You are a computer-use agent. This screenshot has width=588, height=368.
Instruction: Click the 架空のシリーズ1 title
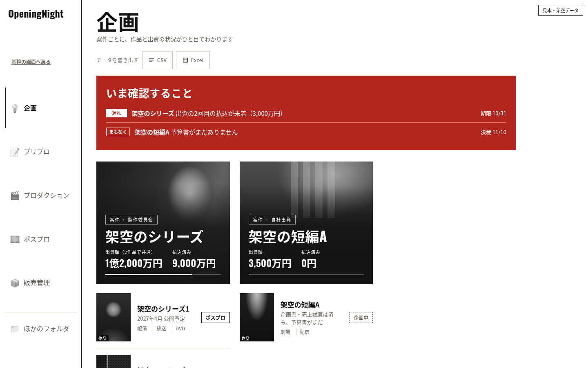coord(163,309)
